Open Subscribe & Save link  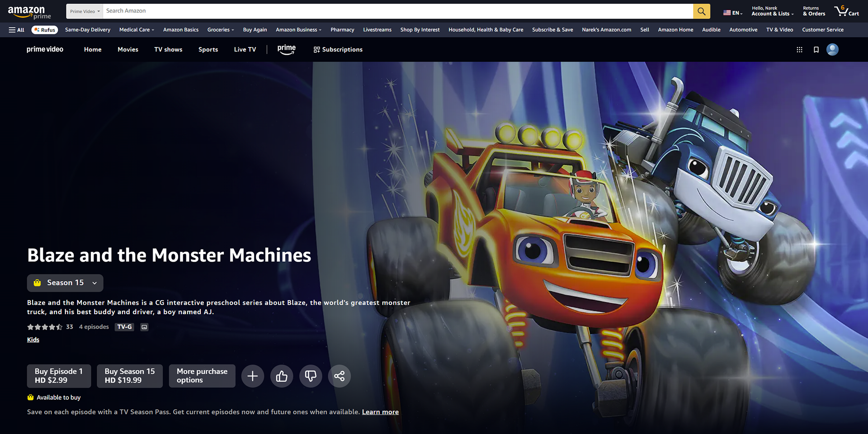552,30
